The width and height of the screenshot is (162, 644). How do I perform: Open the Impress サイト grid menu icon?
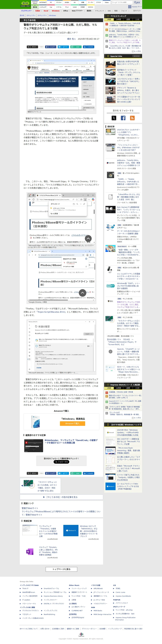130,6
